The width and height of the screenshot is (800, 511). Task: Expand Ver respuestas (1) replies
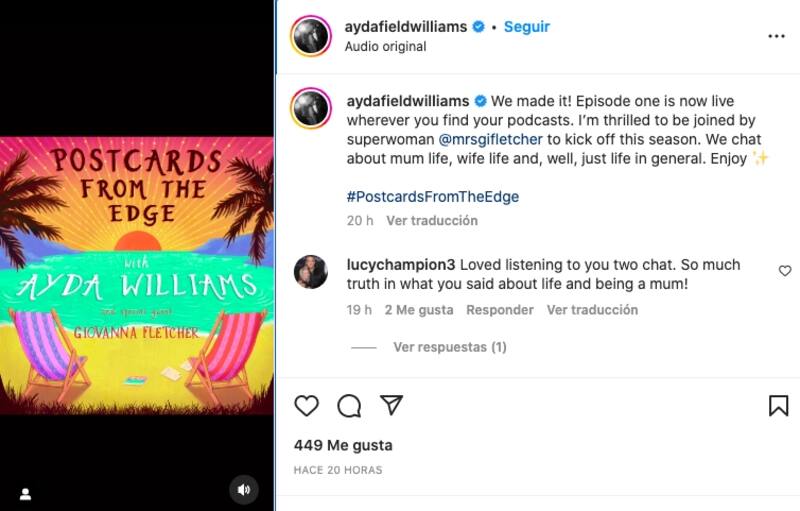[449, 347]
